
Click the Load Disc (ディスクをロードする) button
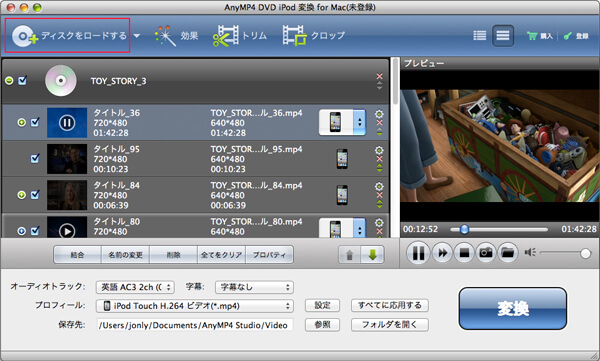coord(67,36)
